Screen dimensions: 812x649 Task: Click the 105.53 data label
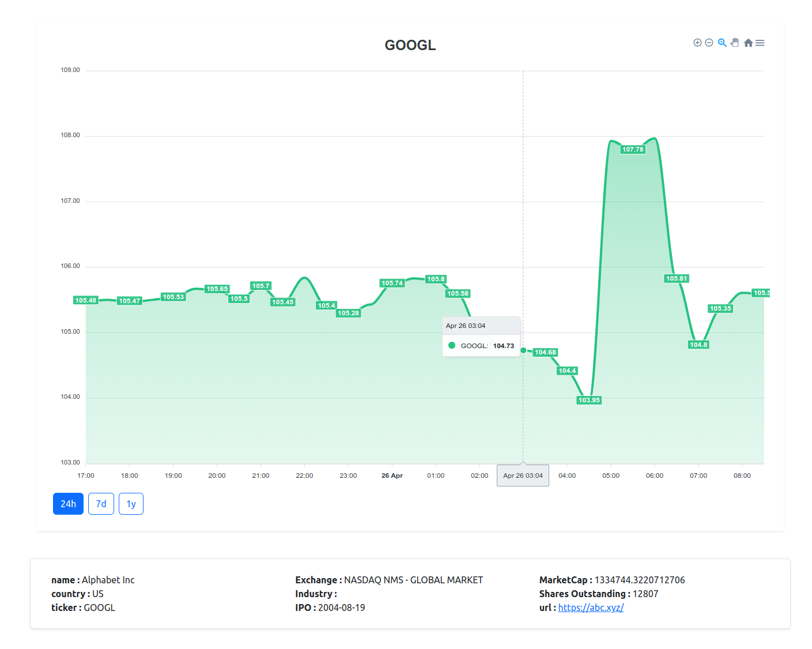point(173,297)
